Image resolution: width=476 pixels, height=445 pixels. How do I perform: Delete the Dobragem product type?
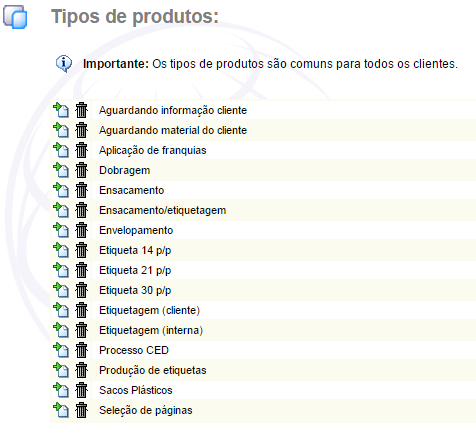[x=81, y=170]
